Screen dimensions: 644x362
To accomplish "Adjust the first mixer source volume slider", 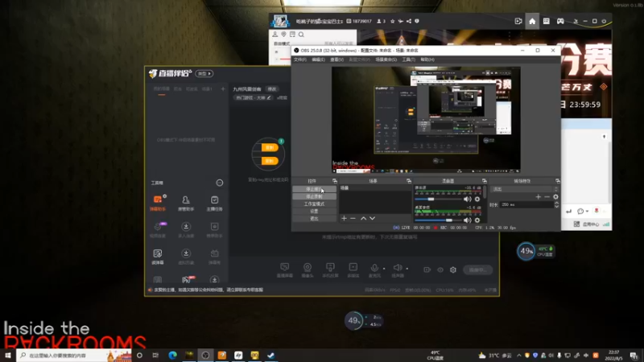I will pyautogui.click(x=438, y=199).
